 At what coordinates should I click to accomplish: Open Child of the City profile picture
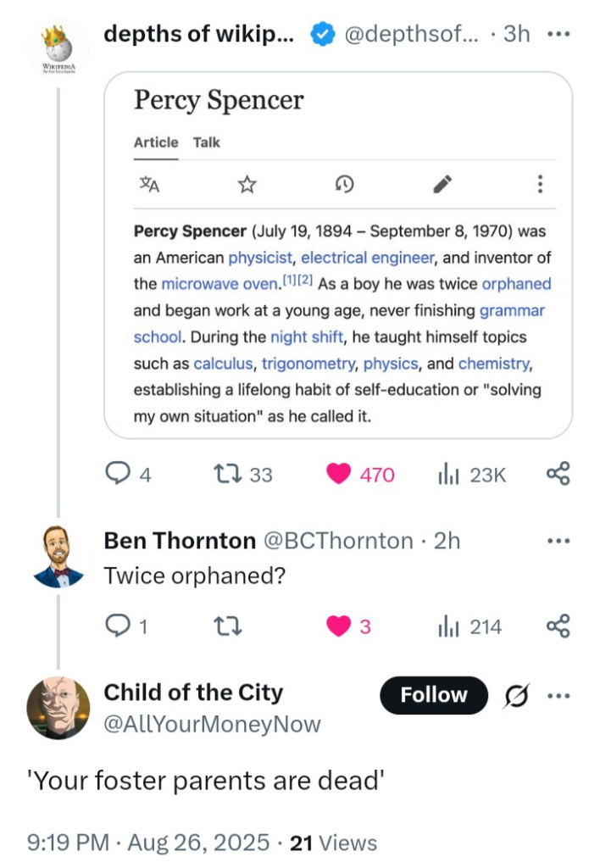(x=58, y=708)
